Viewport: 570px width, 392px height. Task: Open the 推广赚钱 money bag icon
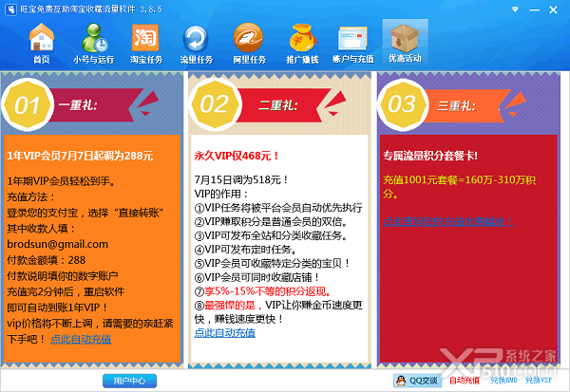302,43
